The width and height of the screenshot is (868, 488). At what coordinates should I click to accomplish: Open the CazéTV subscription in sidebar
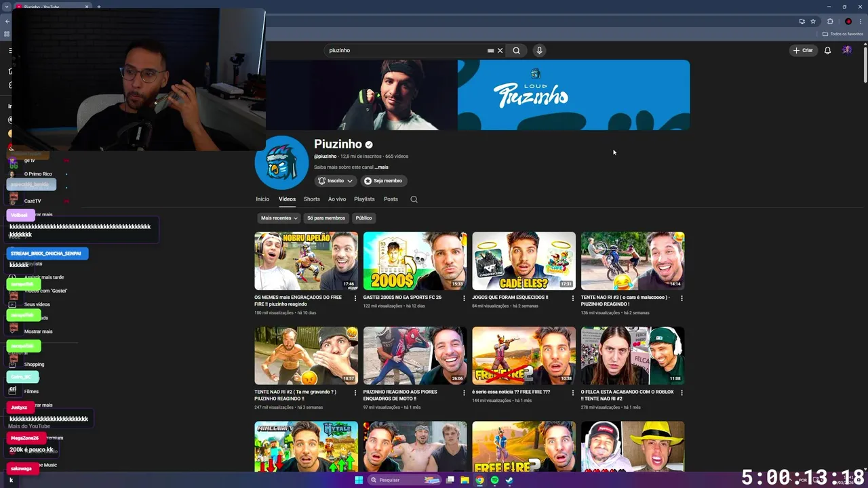click(33, 201)
